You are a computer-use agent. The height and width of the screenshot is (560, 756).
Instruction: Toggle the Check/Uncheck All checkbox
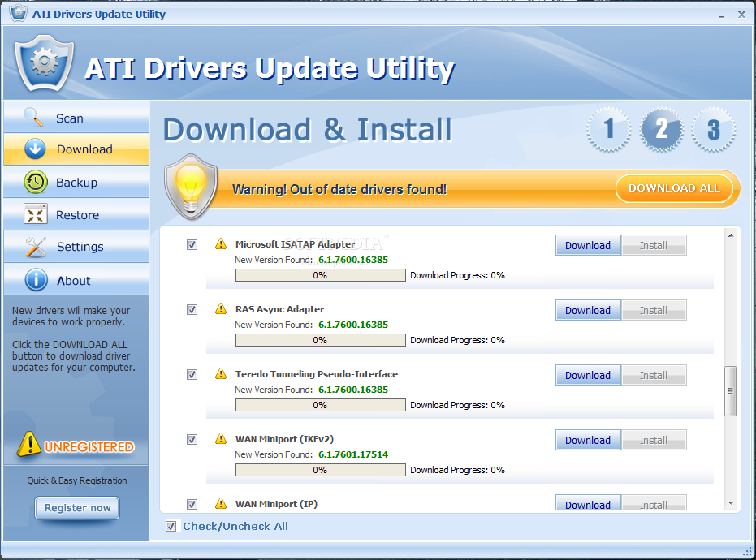pos(171,526)
